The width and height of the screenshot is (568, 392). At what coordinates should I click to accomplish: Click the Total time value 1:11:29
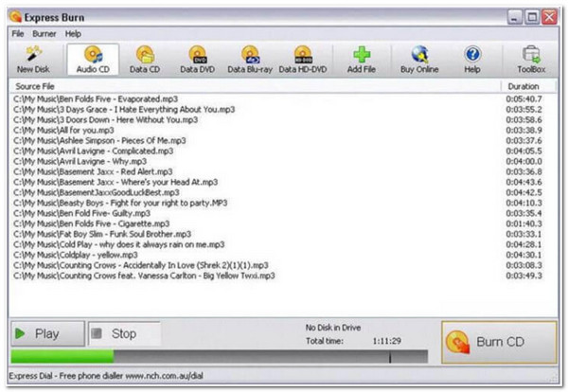coord(387,341)
